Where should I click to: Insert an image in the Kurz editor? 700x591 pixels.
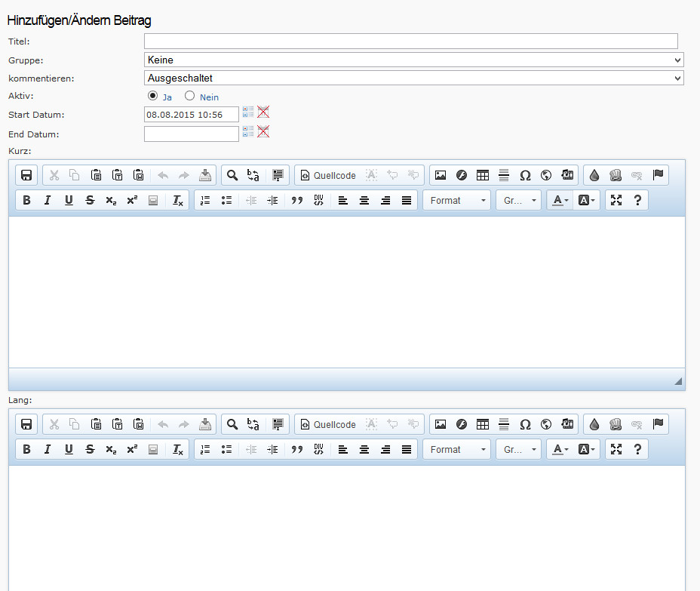[441, 175]
